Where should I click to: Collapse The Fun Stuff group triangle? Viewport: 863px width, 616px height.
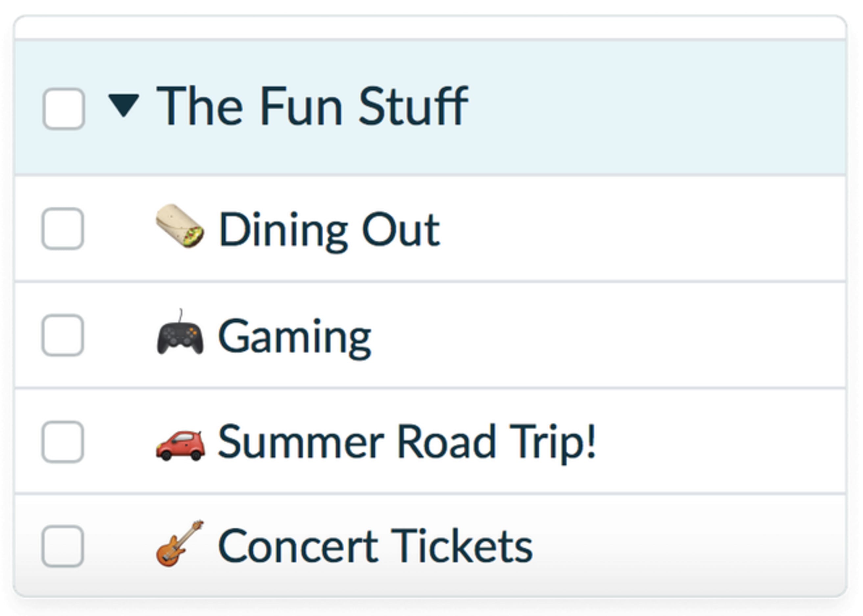point(123,105)
